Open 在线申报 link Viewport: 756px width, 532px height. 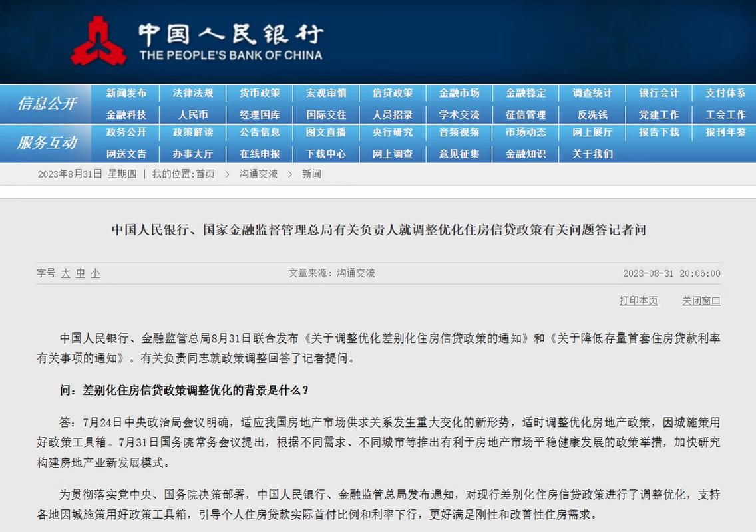260,154
